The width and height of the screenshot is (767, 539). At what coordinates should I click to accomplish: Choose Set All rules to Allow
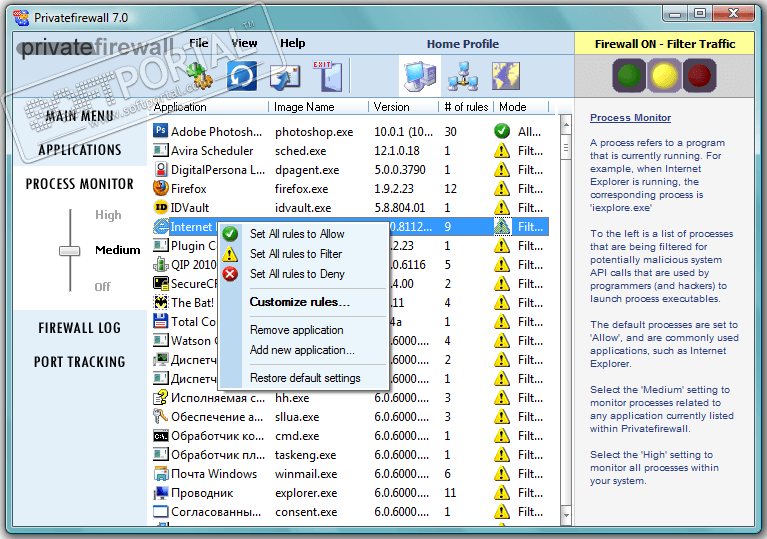point(303,234)
